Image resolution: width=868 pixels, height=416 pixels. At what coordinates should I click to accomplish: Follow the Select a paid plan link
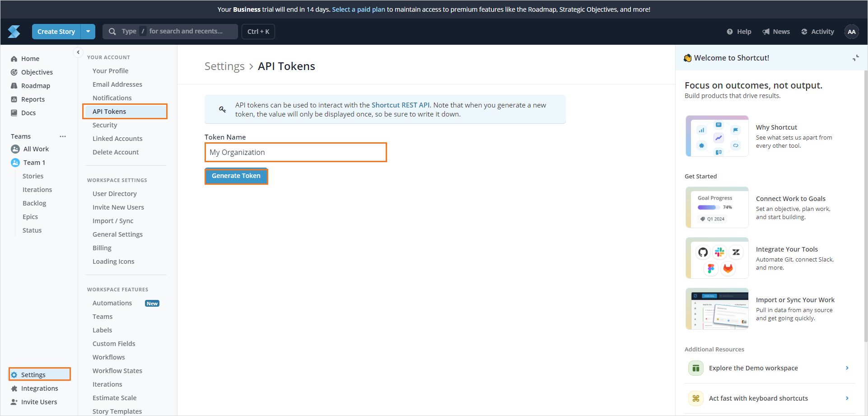pos(359,9)
